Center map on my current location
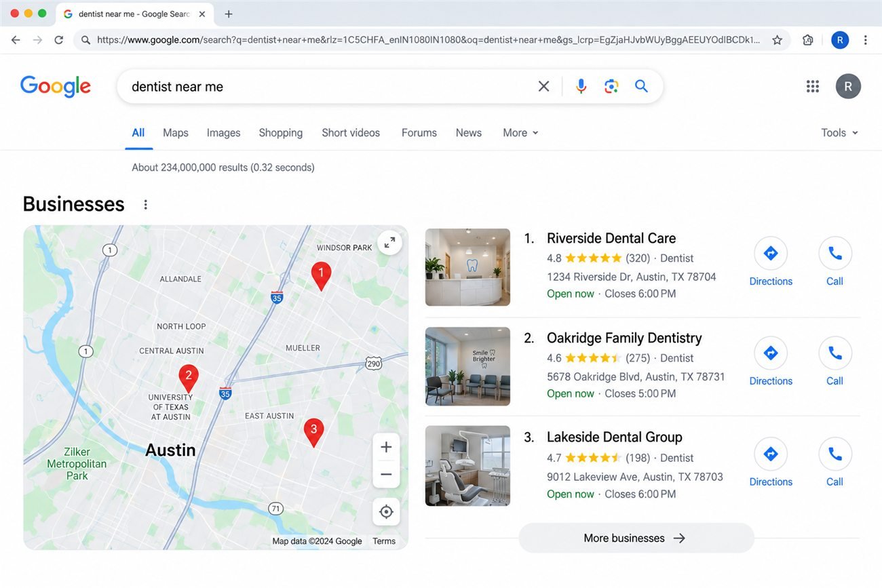This screenshot has width=882, height=588. pyautogui.click(x=386, y=511)
